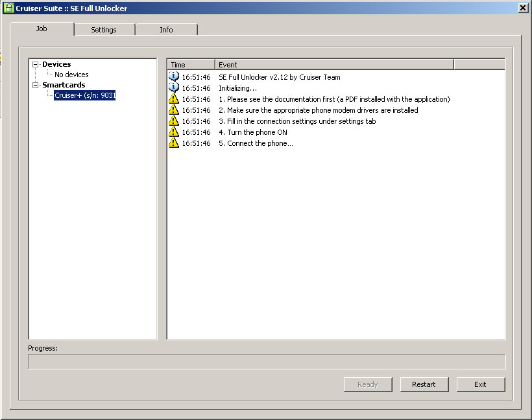Click warning icon for documentation step 1
The width and height of the screenshot is (532, 420).
[174, 99]
